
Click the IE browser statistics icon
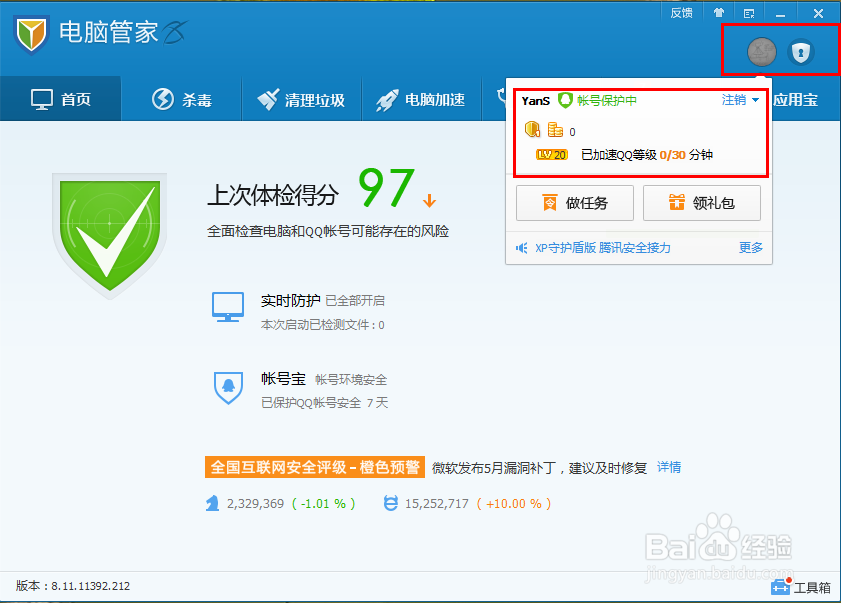coord(391,503)
